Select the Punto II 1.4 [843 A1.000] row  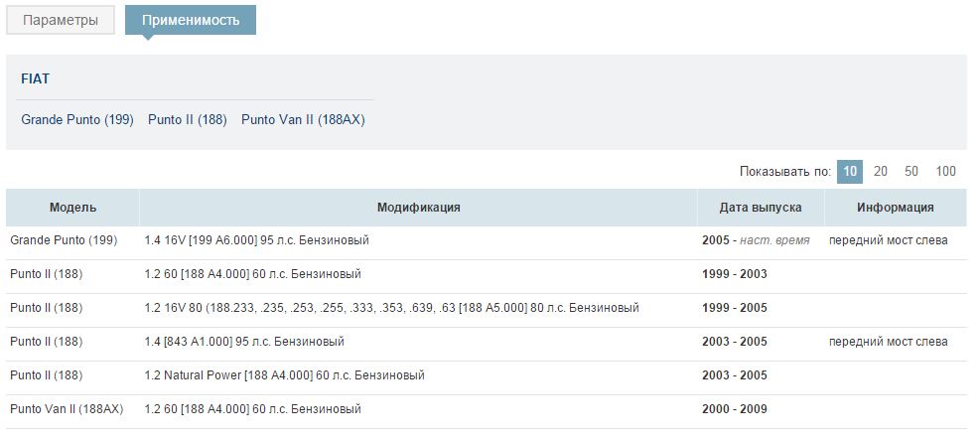point(244,342)
